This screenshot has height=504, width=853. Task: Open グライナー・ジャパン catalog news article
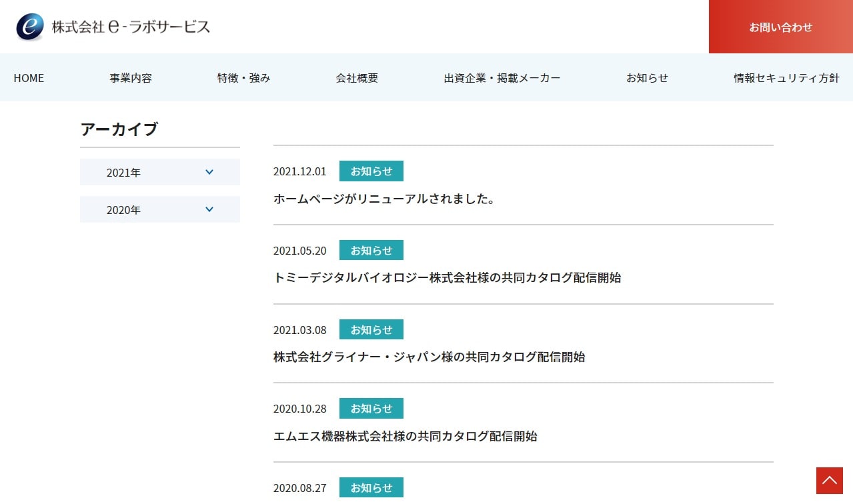click(x=429, y=357)
